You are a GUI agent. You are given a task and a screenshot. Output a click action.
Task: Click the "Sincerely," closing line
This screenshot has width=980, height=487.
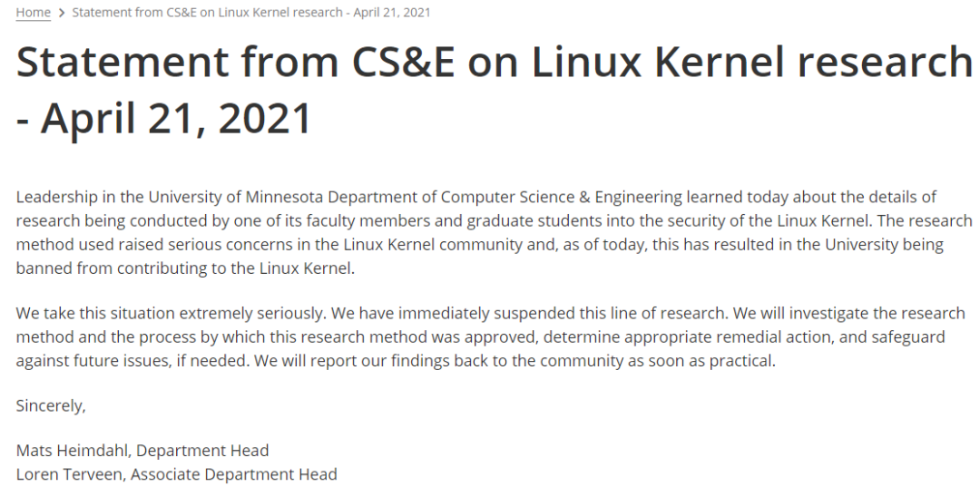(51, 406)
